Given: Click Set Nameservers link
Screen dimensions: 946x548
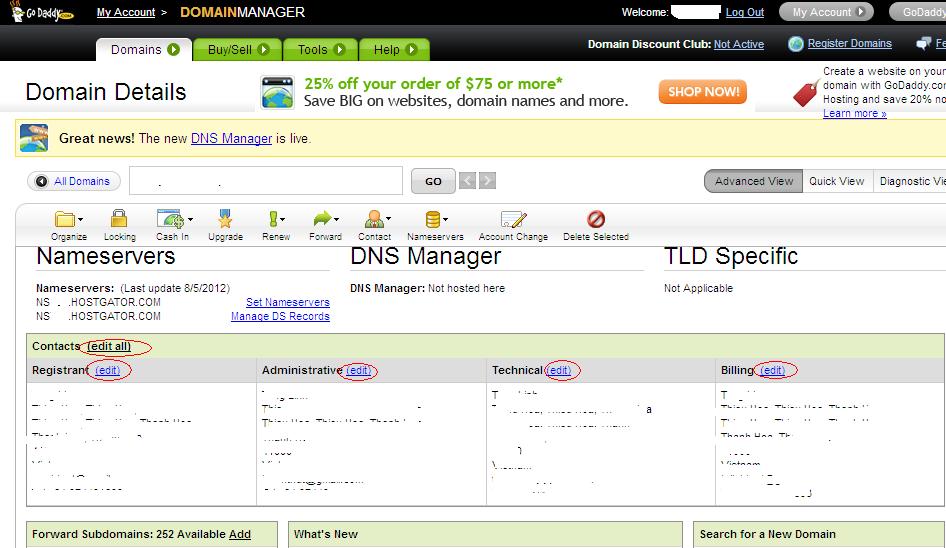Looking at the screenshot, I should point(288,302).
